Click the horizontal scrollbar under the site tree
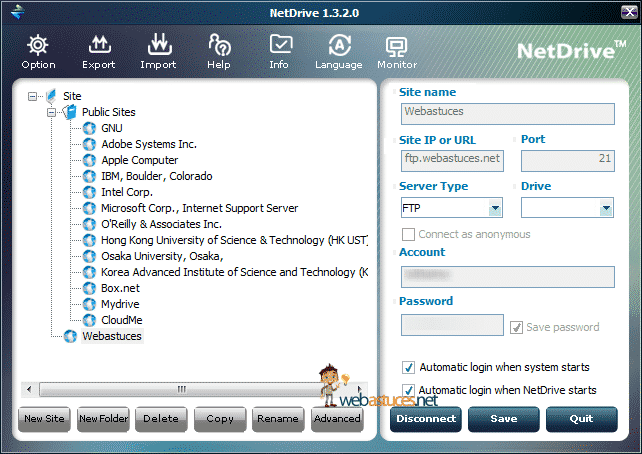 click(x=182, y=389)
